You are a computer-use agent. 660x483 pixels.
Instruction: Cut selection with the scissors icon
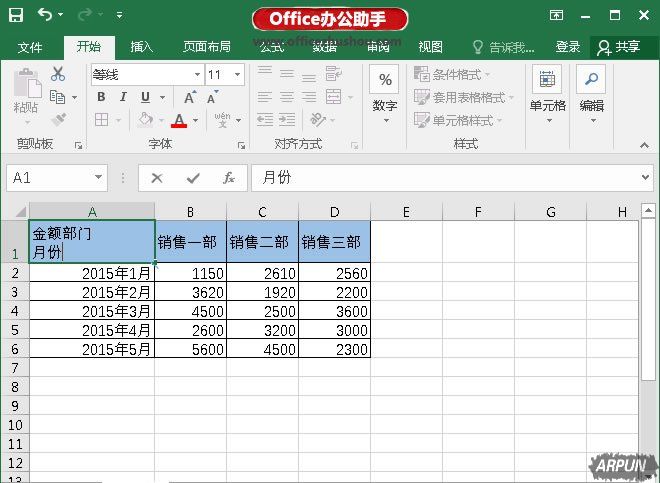pos(58,74)
